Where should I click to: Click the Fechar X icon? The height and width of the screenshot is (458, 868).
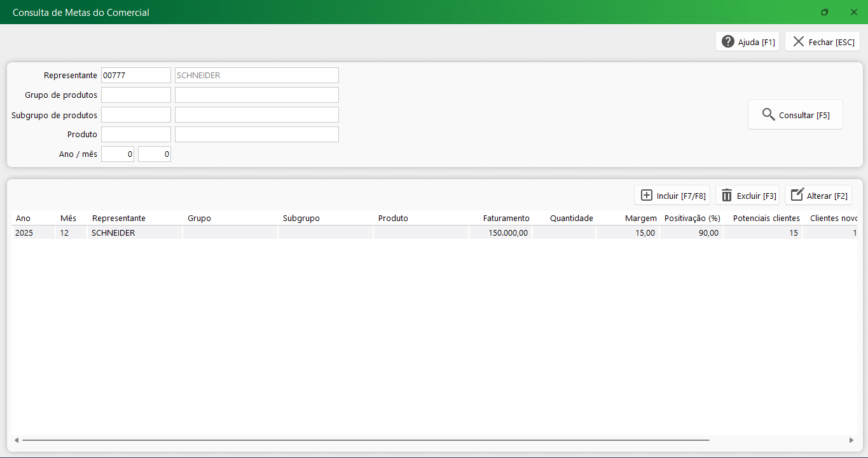(x=798, y=42)
